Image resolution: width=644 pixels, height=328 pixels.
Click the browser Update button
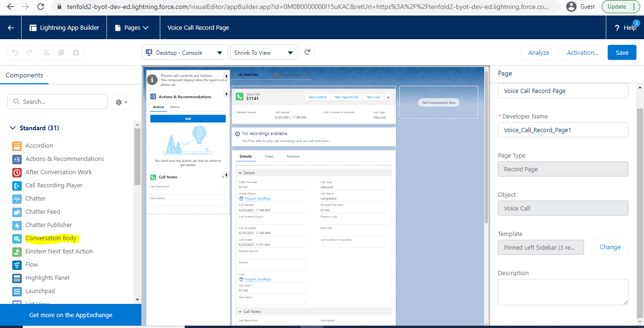[x=620, y=7]
